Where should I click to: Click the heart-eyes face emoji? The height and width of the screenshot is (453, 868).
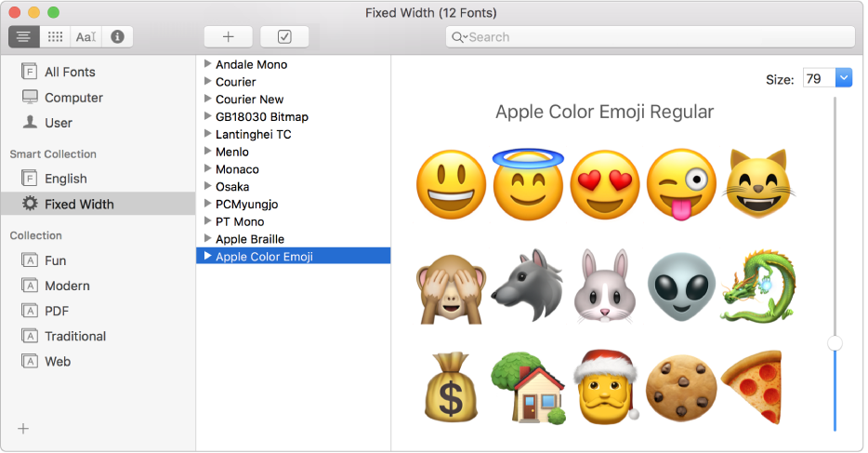[x=604, y=184]
